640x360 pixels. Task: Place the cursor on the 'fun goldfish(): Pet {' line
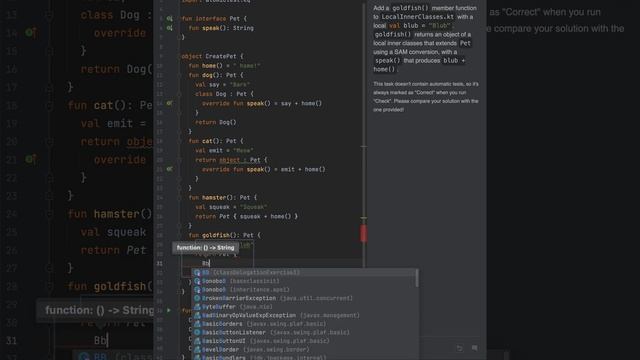(224, 235)
